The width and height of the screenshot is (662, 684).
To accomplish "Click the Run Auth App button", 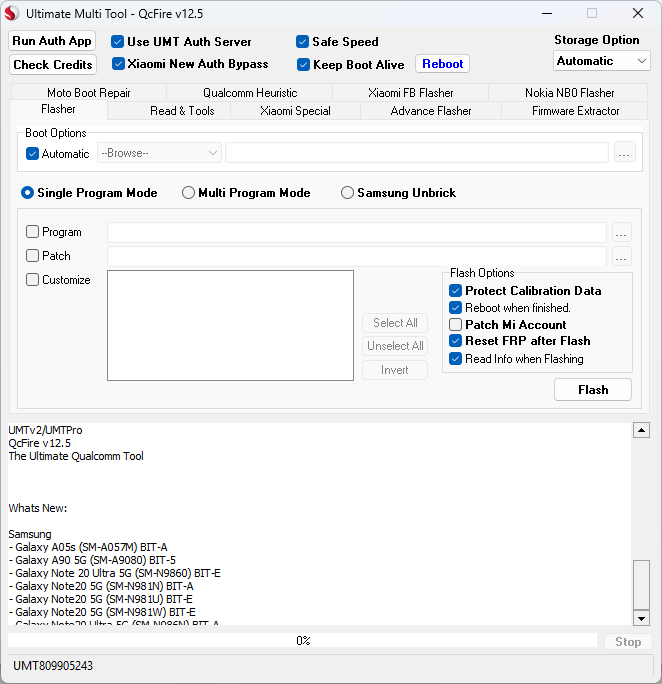I will [x=53, y=41].
